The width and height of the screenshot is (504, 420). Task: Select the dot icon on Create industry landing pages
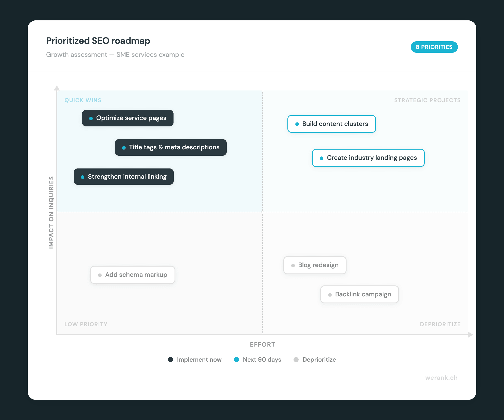click(x=322, y=158)
